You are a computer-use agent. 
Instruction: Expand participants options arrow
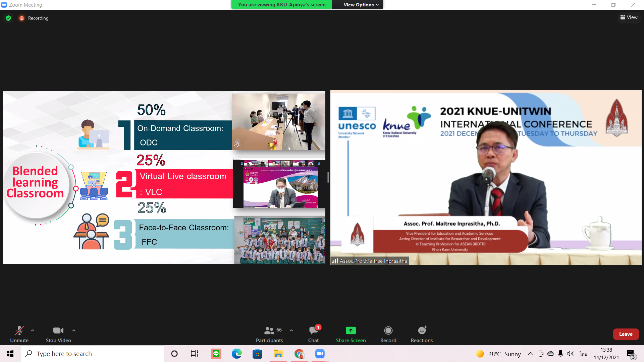(x=291, y=330)
